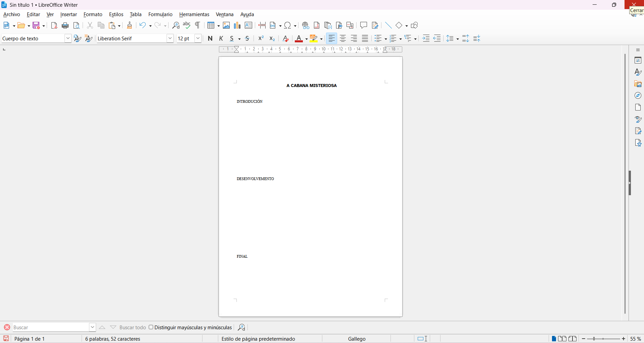Click the Print icon in toolbar
The height and width of the screenshot is (343, 644).
[x=65, y=26]
